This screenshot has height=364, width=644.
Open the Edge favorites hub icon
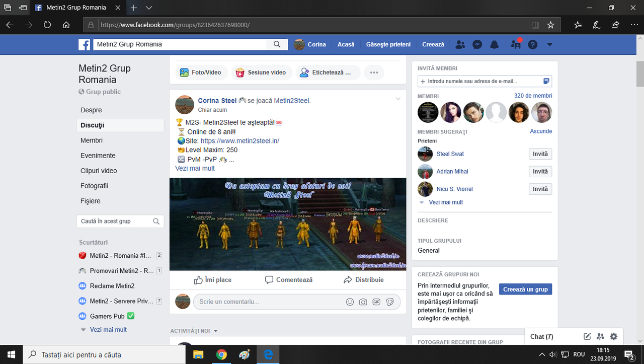[578, 25]
